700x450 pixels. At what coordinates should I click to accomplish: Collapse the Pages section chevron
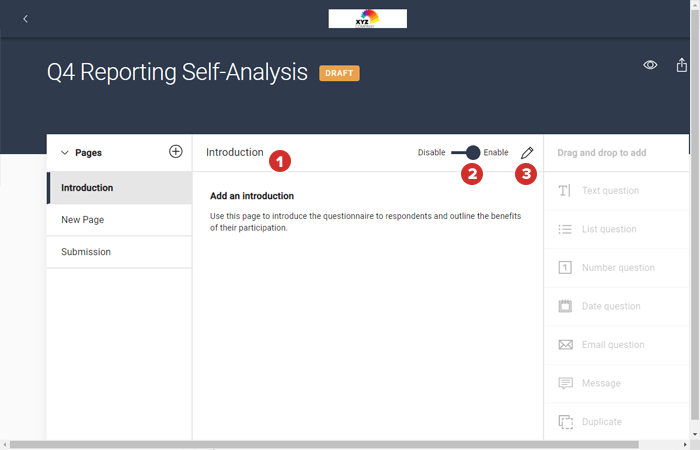pos(65,153)
